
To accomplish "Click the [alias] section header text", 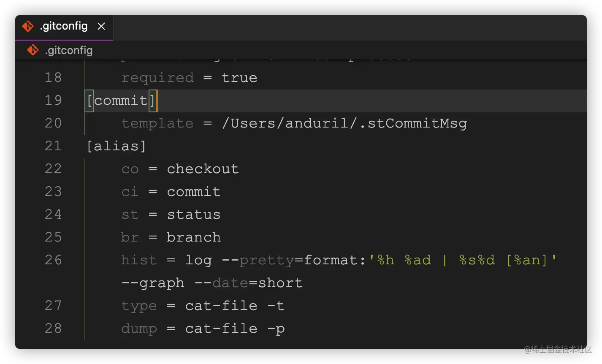I will (117, 146).
